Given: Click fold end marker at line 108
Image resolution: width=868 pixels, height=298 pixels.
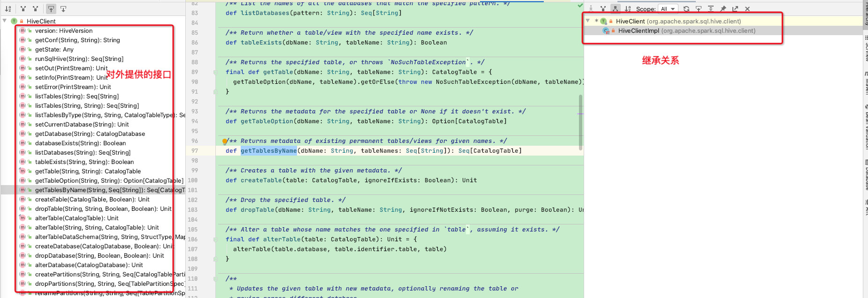Looking at the screenshot, I should point(215,259).
